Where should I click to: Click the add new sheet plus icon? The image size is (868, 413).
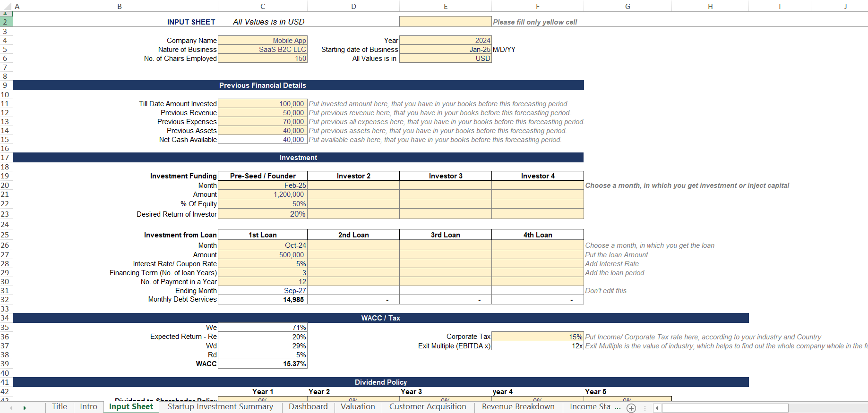point(631,408)
